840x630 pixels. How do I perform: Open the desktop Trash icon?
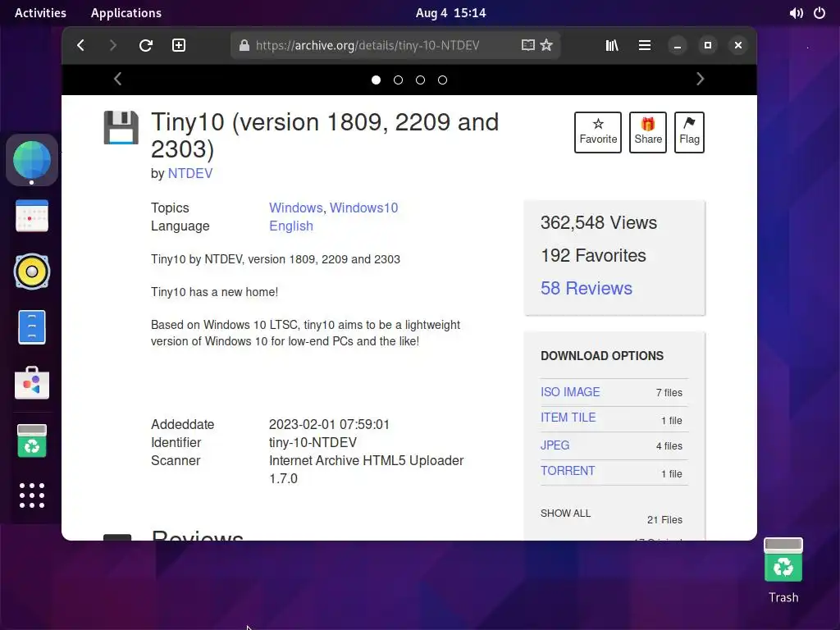[783, 570]
